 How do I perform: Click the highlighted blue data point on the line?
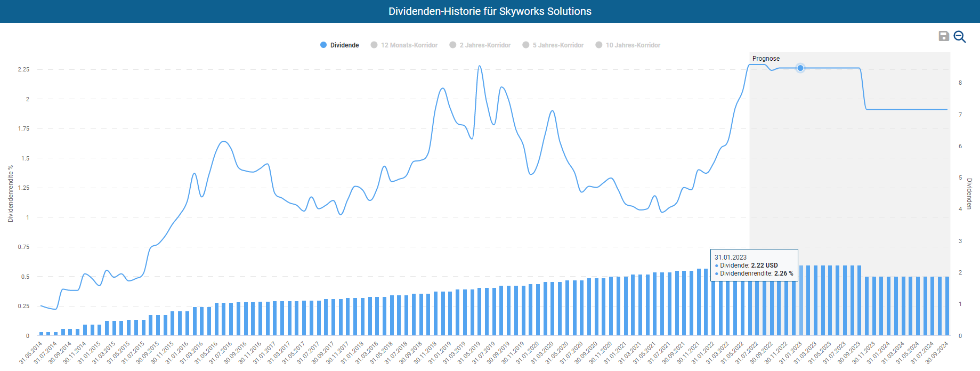800,68
